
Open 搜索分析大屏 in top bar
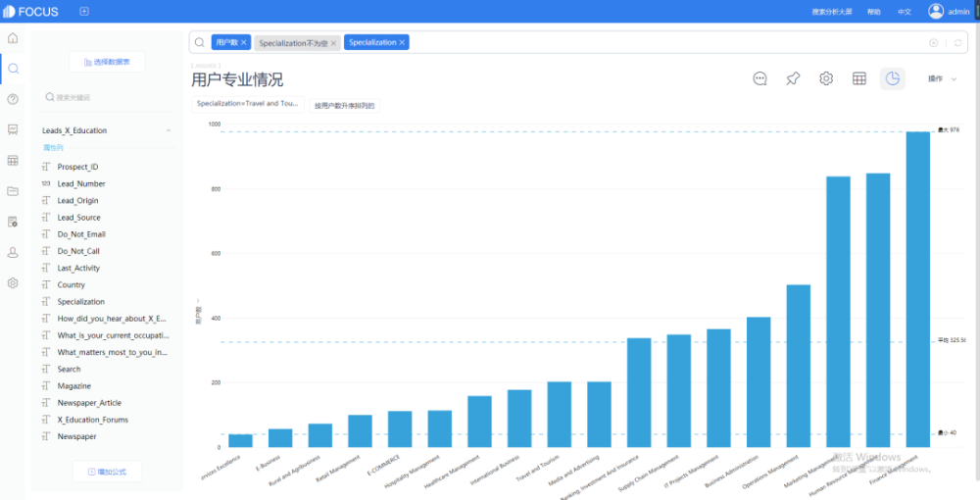(x=832, y=12)
